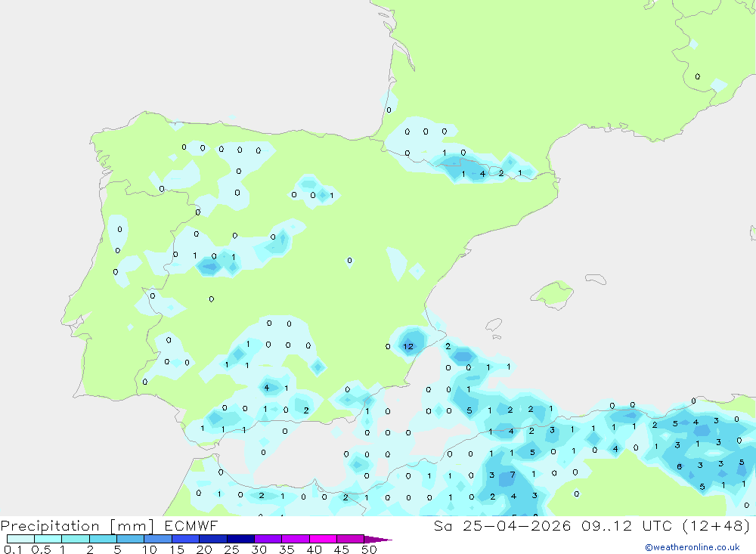Click the legend label '40'
Image resolution: width=756 pixels, height=554 pixels.
pos(314,549)
